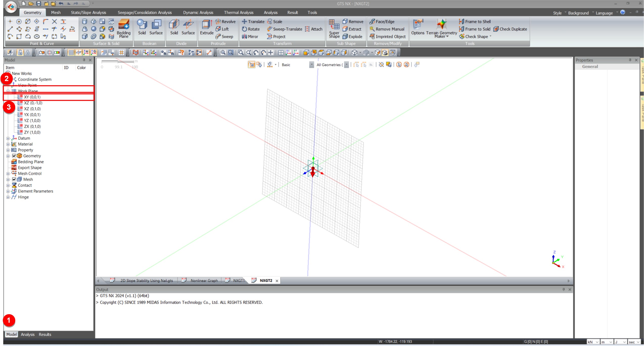
Task: Pin the Output panel
Action: 564,289
